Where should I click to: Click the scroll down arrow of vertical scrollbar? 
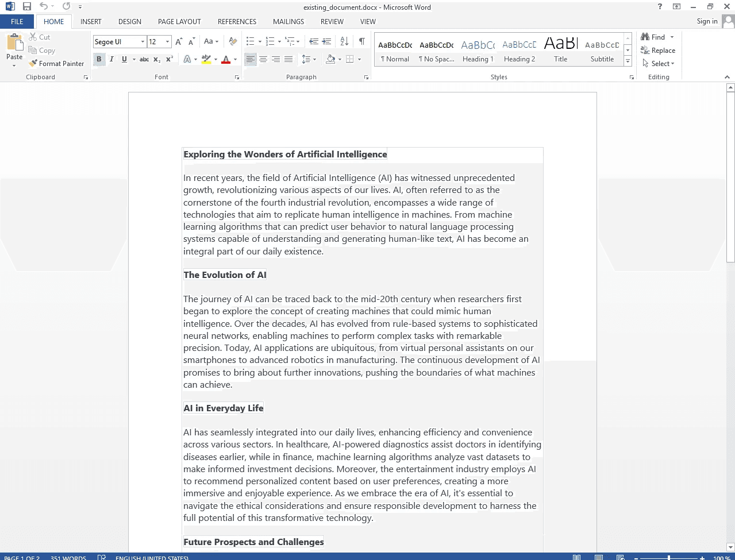tap(730, 547)
